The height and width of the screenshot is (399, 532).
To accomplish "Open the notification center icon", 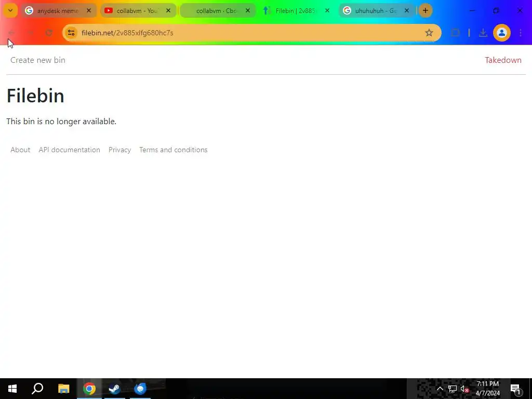I will tap(516, 389).
